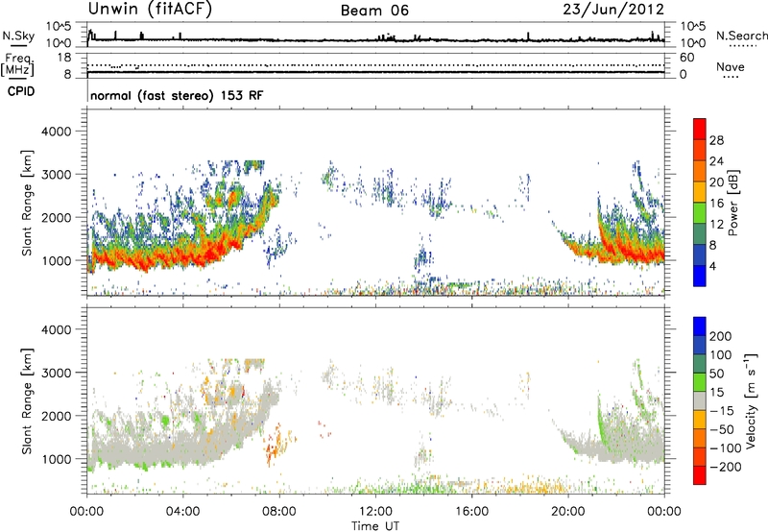Click the 'Unwin (fitACF)' title text
This screenshot has width=768, height=532.
coord(150,10)
